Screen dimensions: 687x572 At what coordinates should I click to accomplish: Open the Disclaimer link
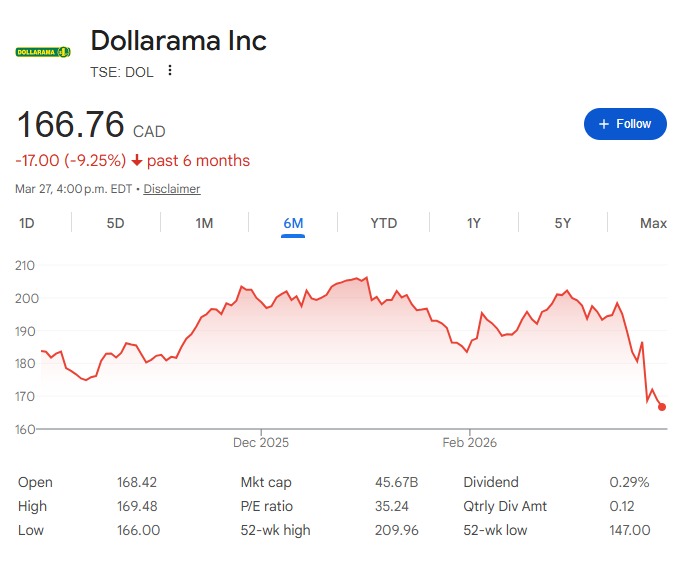coord(172,189)
